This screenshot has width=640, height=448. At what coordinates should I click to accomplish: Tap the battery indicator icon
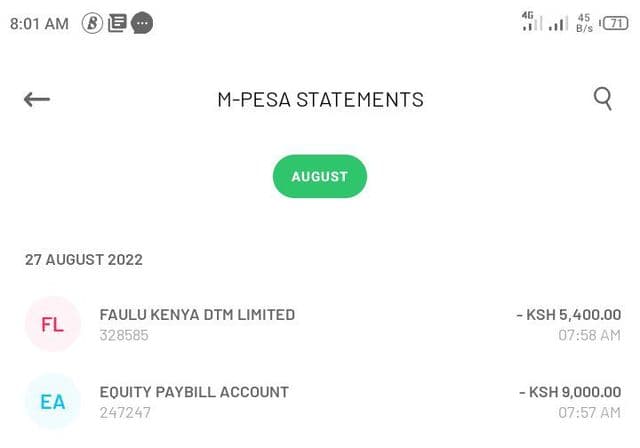point(614,22)
